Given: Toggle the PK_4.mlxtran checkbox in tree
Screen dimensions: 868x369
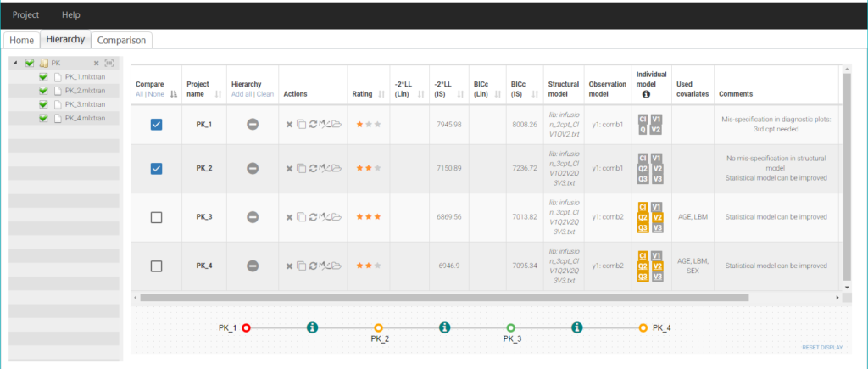Looking at the screenshot, I should tap(43, 118).
